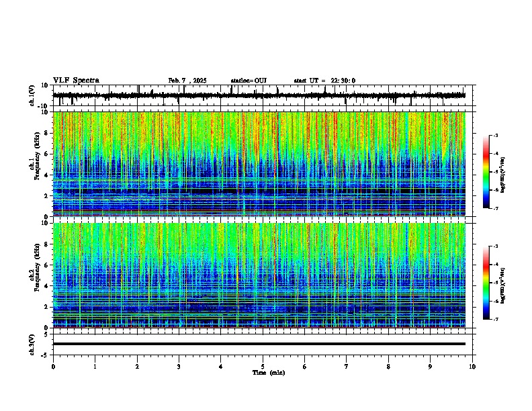Click the '5' tick on ch.3(V) axis

(46, 334)
